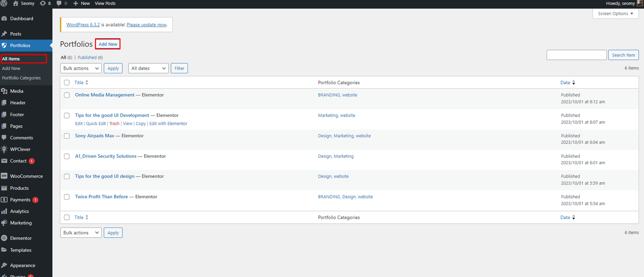This screenshot has height=277, width=644.
Task: Click Quick Edit under Tips UI Development
Action: point(96,124)
